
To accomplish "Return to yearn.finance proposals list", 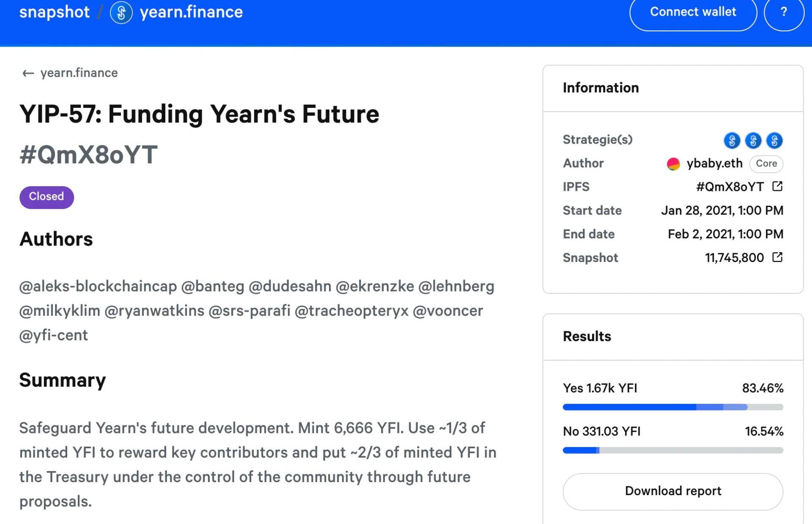I will (79, 73).
